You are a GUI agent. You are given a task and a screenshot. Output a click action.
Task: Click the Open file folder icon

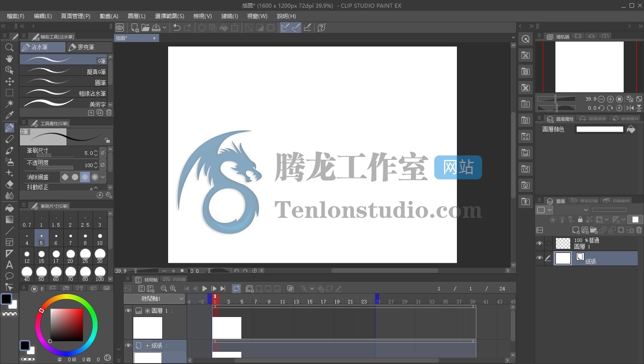coord(145,28)
